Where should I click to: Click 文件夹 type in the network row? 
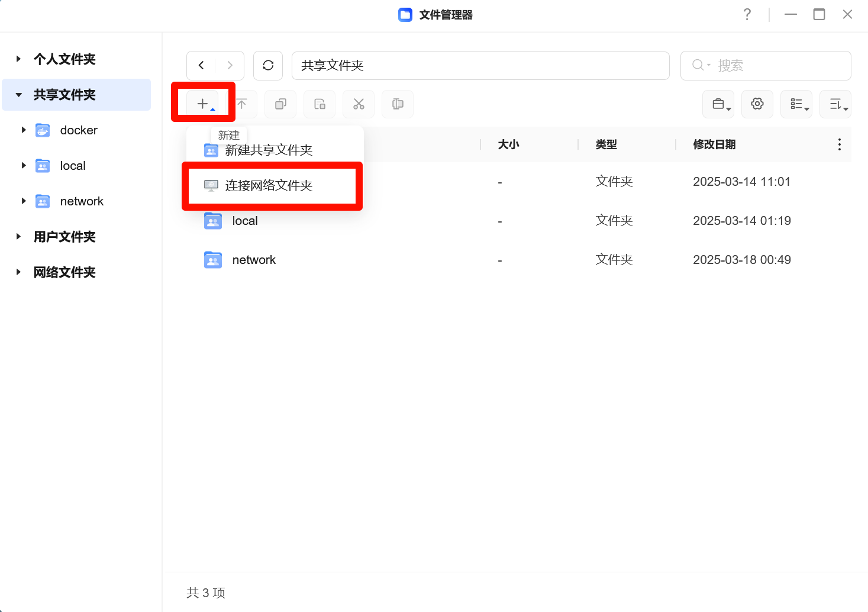coord(614,260)
